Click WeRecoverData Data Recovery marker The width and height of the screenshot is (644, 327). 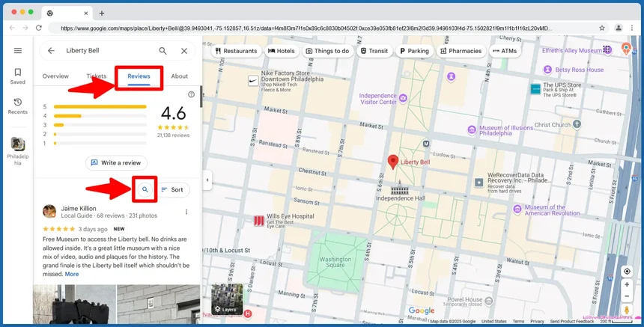point(479,182)
